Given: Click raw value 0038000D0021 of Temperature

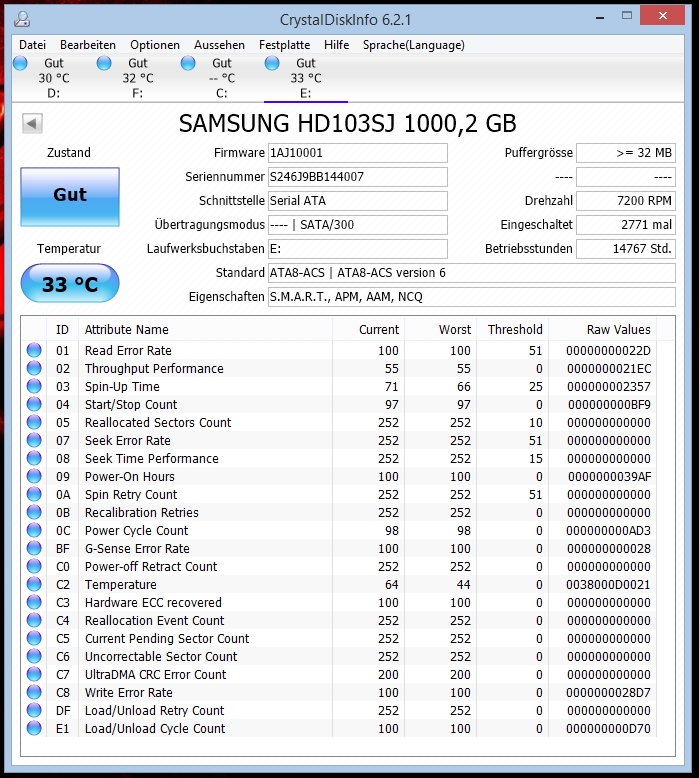Looking at the screenshot, I should pyautogui.click(x=608, y=584).
